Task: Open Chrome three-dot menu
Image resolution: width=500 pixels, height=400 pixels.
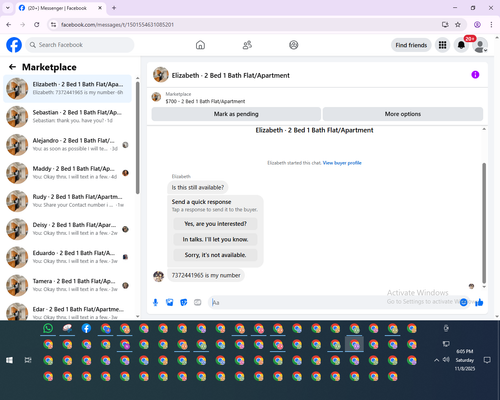Action: 491,24
